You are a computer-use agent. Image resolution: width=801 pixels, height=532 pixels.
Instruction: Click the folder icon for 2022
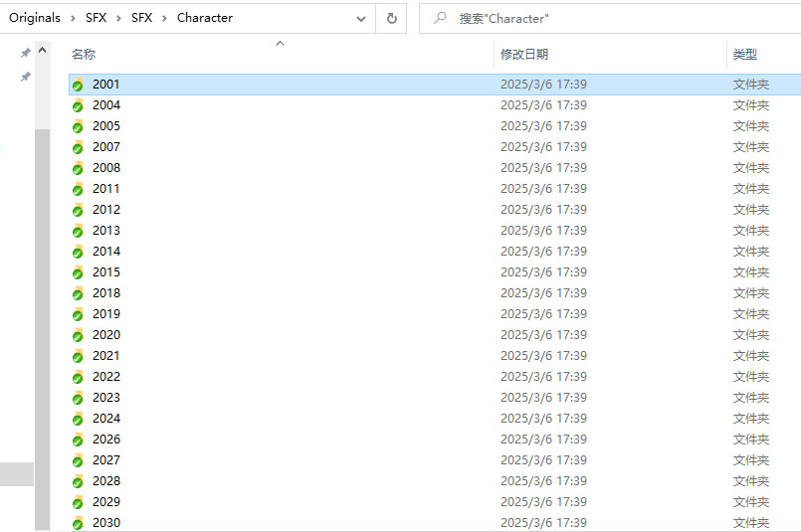(78, 378)
